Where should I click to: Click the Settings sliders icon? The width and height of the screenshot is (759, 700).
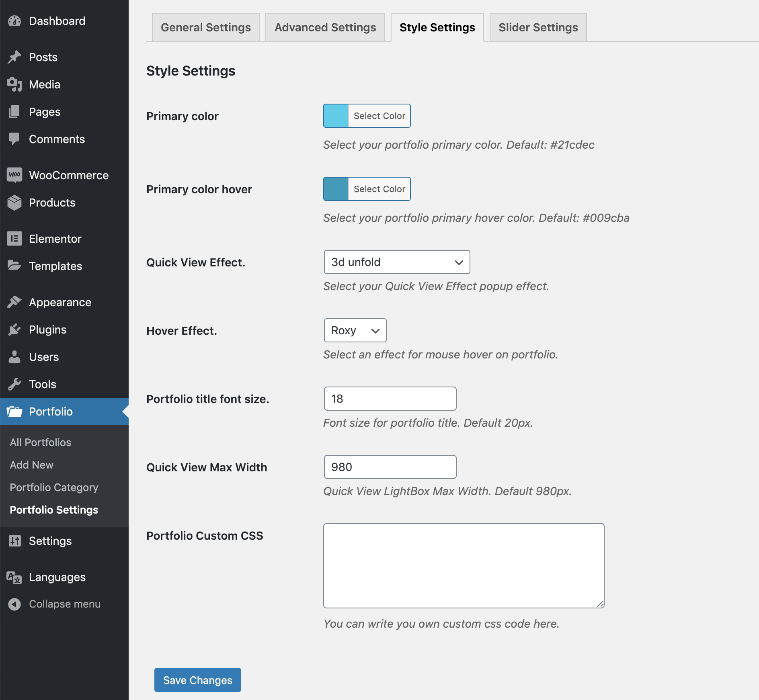pyautogui.click(x=14, y=541)
